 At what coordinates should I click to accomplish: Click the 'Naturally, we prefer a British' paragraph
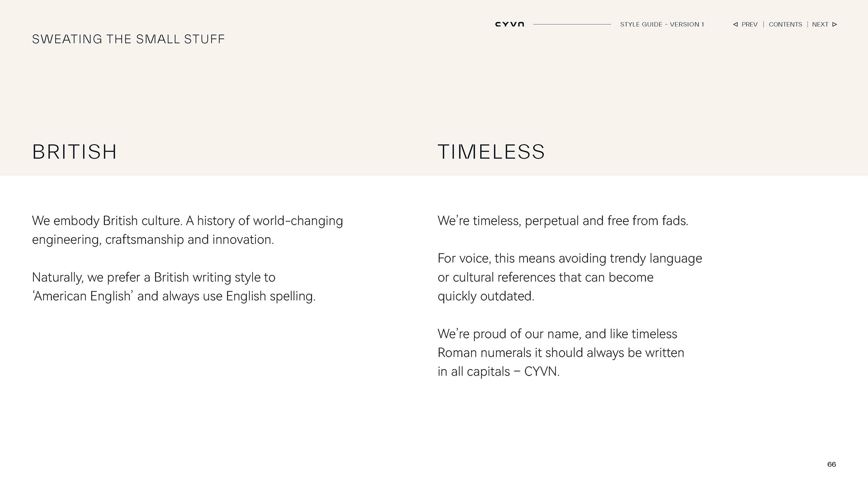pyautogui.click(x=174, y=286)
